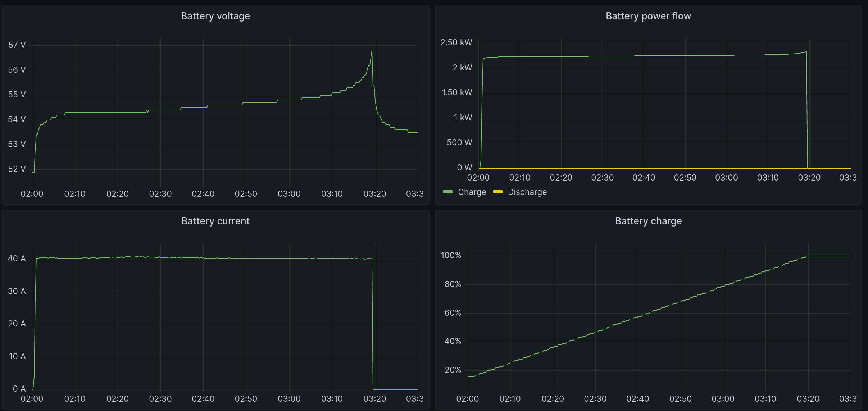Click the 0 W axis label

tap(464, 168)
